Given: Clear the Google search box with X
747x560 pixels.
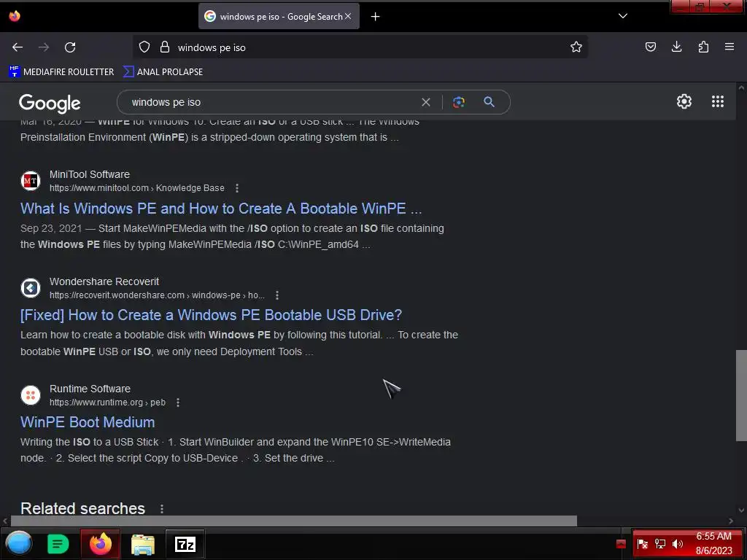Looking at the screenshot, I should pyautogui.click(x=426, y=102).
